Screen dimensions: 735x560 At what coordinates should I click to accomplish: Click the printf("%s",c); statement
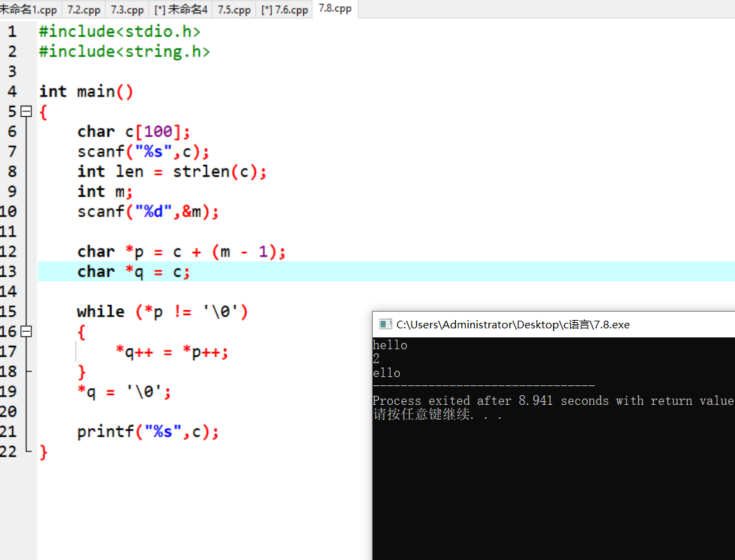[x=147, y=432]
